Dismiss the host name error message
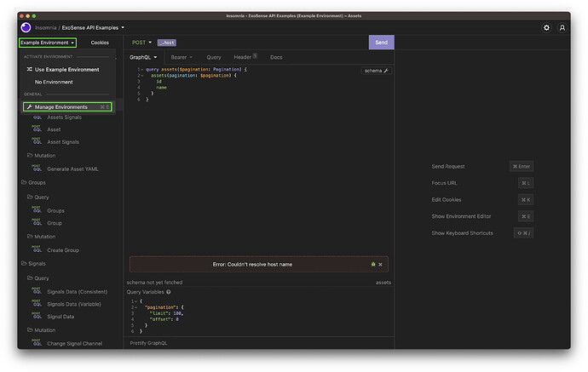The height and width of the screenshot is (372, 588). click(380, 265)
